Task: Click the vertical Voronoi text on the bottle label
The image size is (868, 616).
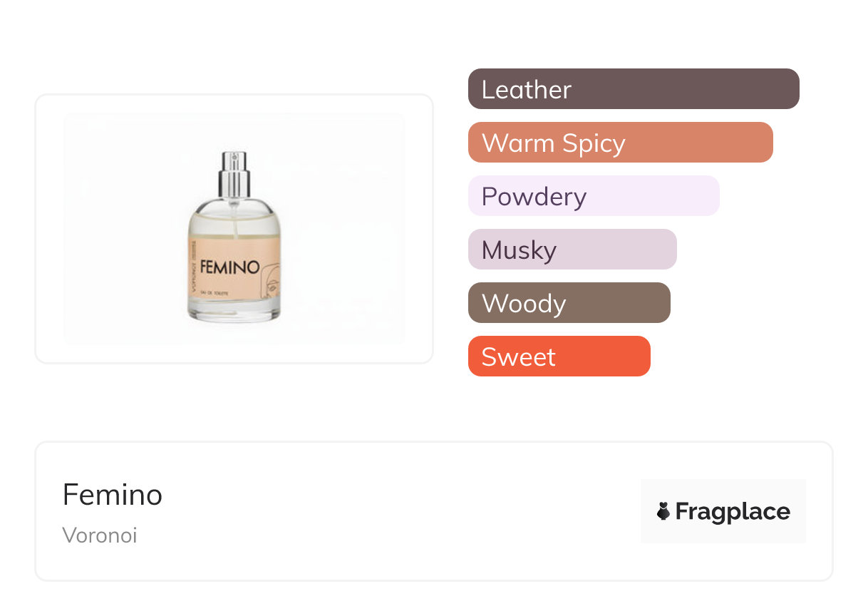Action: (x=194, y=265)
